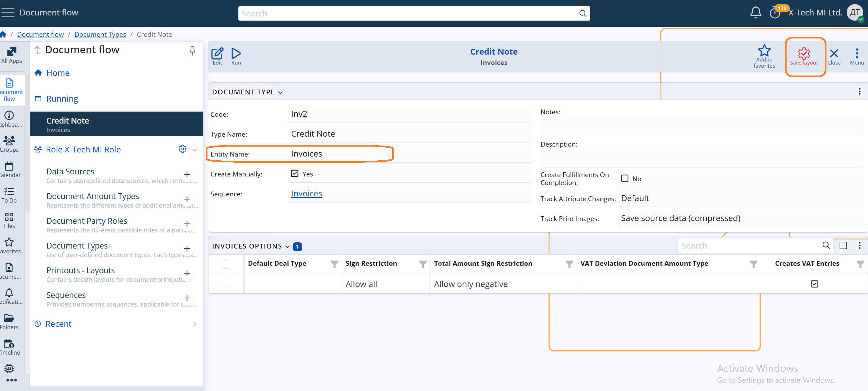Open the hamburger main menu
This screenshot has height=391, width=868.
tap(8, 13)
